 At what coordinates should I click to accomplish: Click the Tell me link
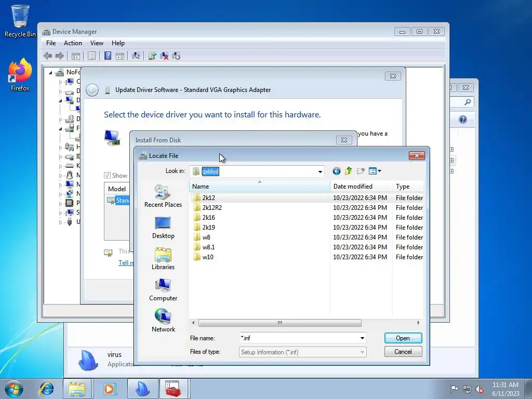coord(126,262)
